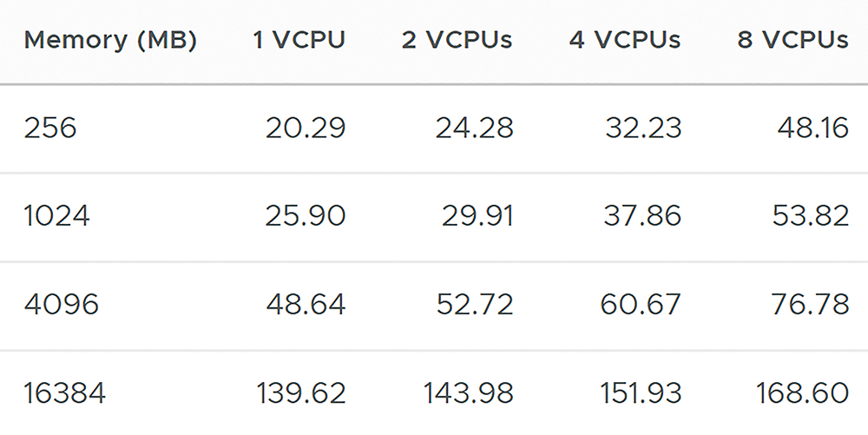868x435 pixels.
Task: Select the 37.86 cell
Action: click(642, 215)
